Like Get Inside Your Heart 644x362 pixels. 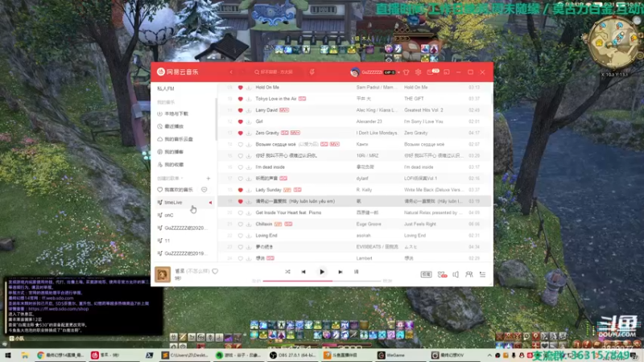[x=240, y=212]
